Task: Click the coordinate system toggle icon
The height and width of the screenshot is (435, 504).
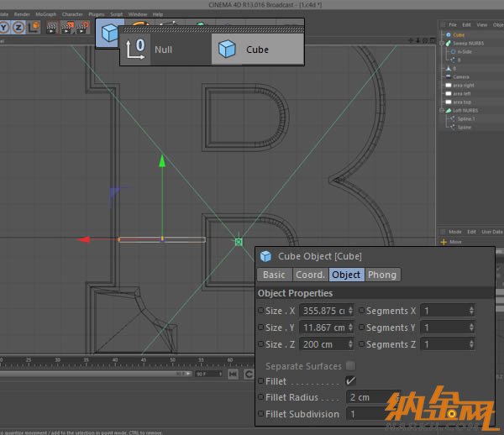Action: 34,28
